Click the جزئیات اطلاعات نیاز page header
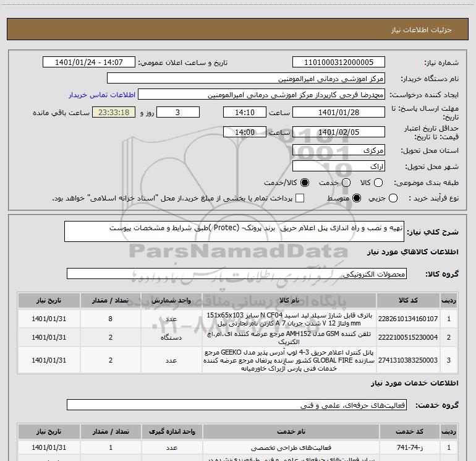Viewport: 476px width, 461px height. coord(421,30)
